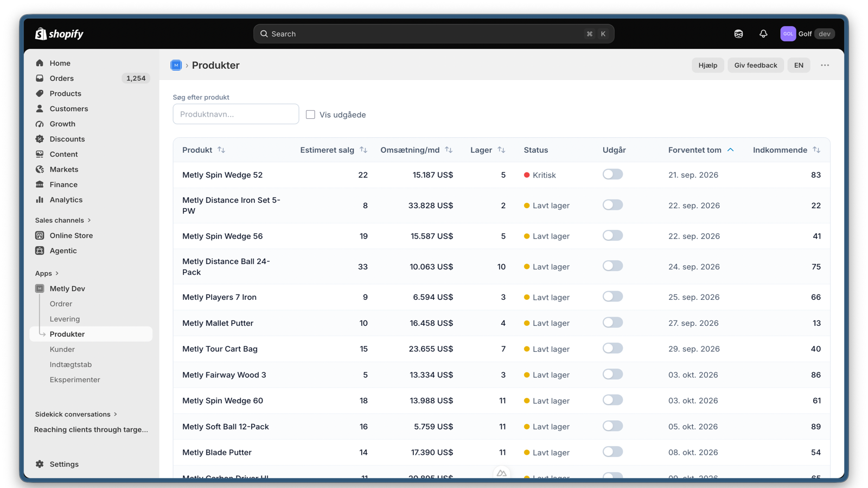Viewport: 868px width, 488px height.
Task: Sort by Lager column arrows
Action: 501,150
